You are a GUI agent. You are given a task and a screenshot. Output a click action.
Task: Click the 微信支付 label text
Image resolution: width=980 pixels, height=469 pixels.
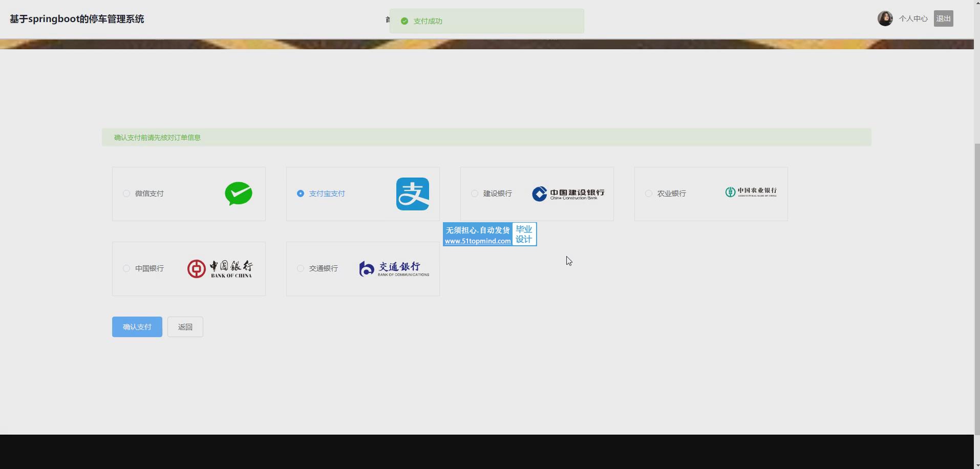[x=150, y=194]
